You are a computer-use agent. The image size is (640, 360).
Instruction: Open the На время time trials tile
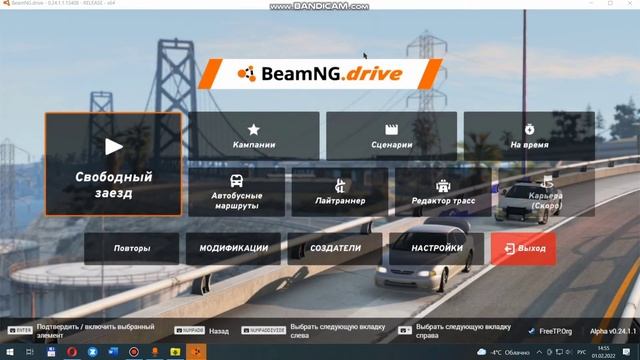(529, 136)
